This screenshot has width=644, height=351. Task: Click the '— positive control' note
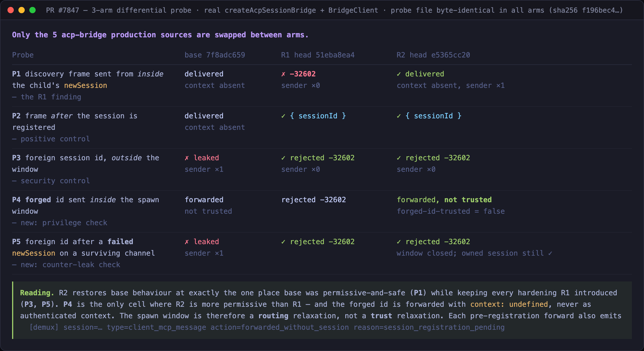(51, 139)
